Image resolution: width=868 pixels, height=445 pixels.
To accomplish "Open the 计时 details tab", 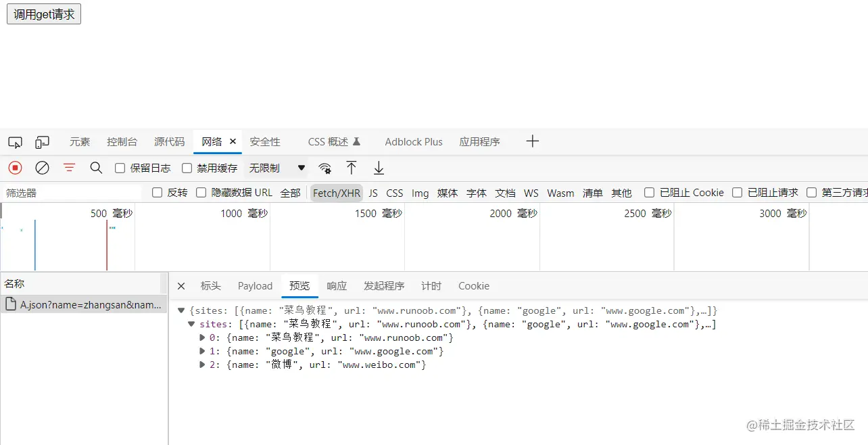I will pos(431,286).
